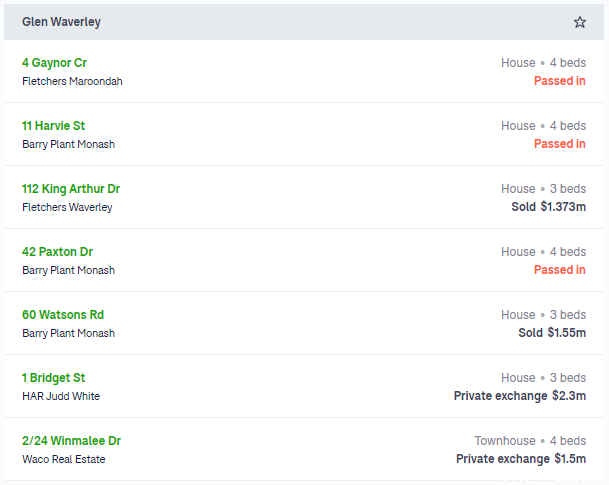Select HAR Judd White agency name
This screenshot has height=485, width=609.
tap(61, 396)
